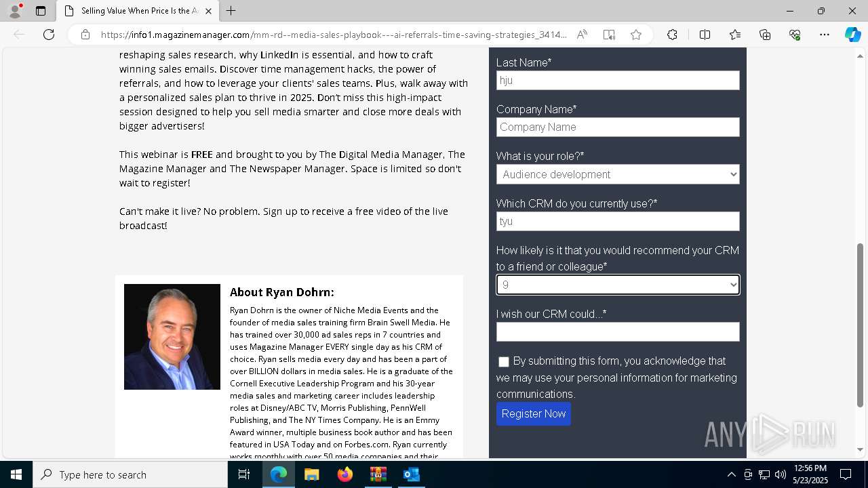
Task: Click the 'Can't make it live?' paragraph
Action: 283,218
